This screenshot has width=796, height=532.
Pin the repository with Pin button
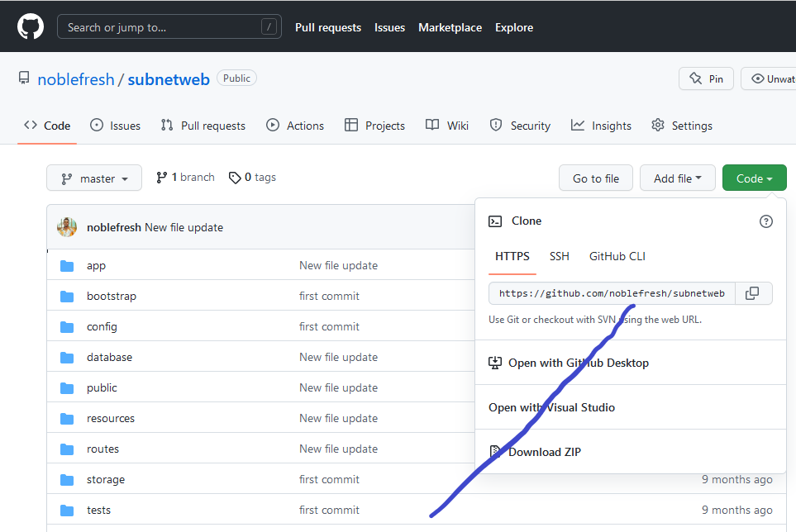tap(706, 78)
